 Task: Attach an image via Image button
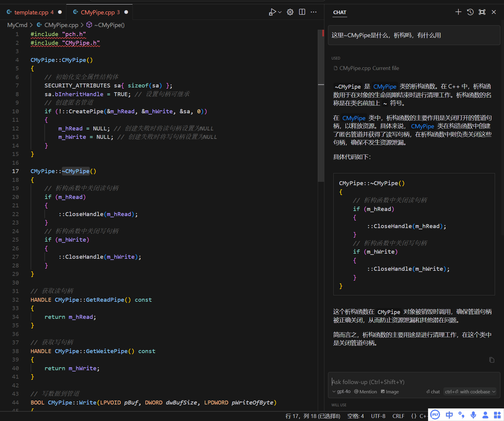point(390,392)
